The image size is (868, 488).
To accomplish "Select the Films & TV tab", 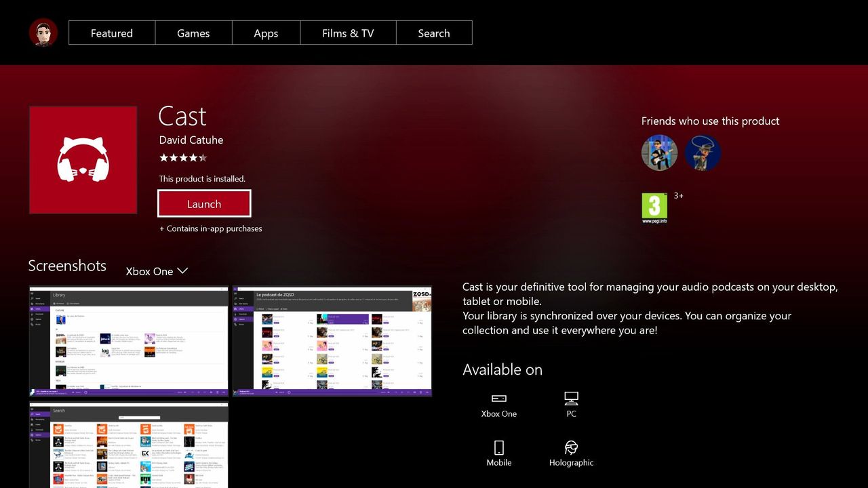I will click(348, 33).
